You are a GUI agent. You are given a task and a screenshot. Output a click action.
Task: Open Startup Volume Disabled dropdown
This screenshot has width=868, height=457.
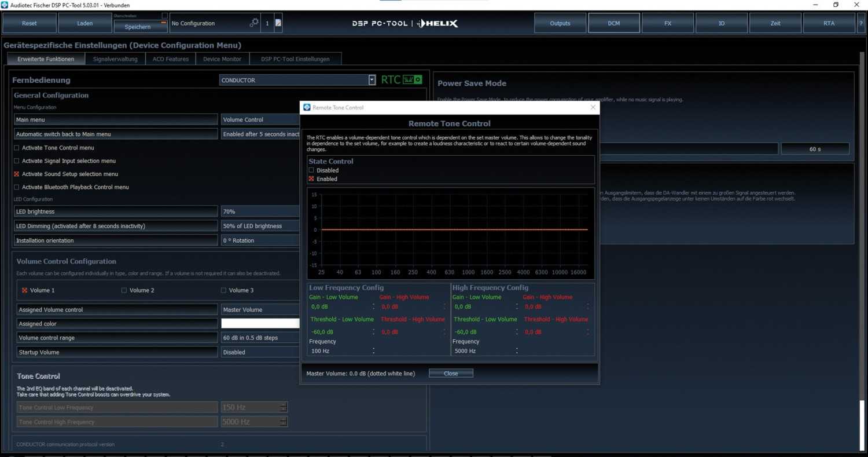[260, 352]
